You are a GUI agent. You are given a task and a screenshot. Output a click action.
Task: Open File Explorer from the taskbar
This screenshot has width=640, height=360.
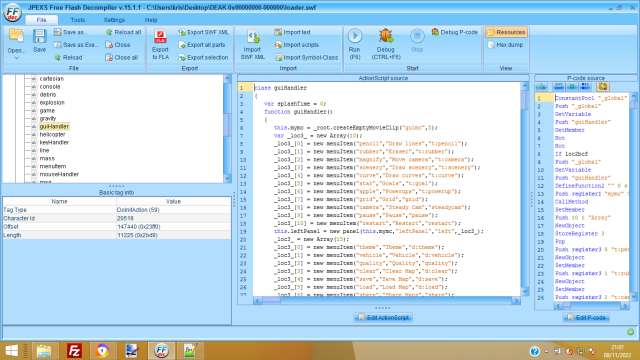coord(44,351)
